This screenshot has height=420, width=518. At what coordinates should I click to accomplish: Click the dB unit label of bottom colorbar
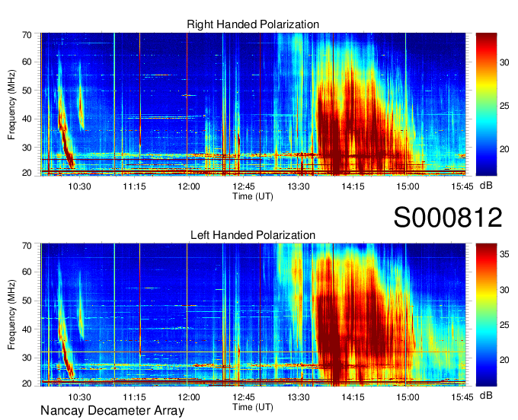point(486,396)
